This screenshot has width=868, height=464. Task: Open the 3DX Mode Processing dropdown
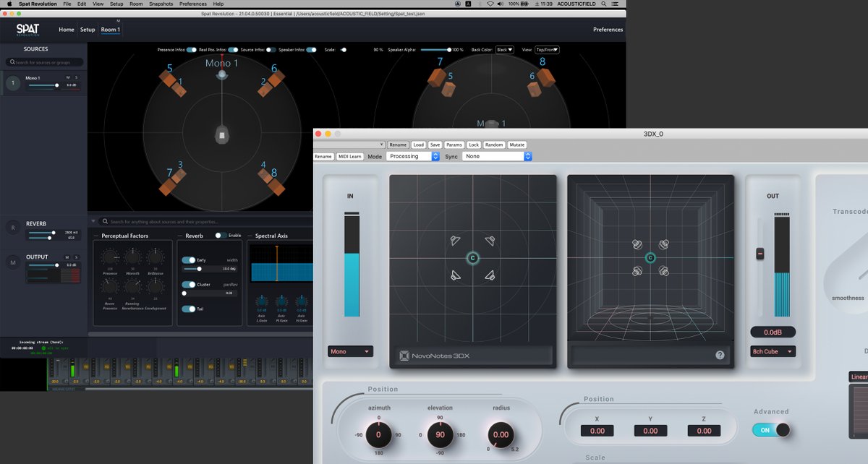[x=413, y=156]
